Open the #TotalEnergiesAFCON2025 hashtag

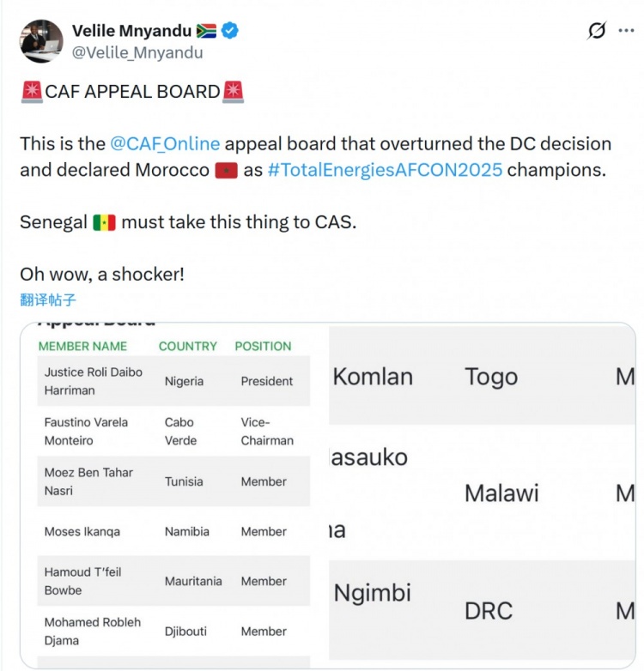(385, 169)
